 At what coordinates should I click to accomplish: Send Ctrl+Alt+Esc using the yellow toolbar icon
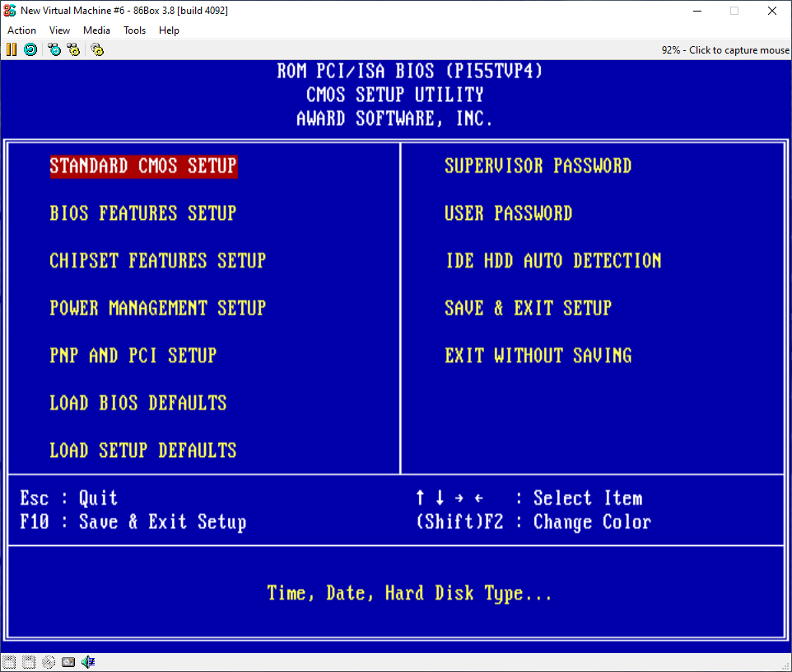tap(74, 49)
